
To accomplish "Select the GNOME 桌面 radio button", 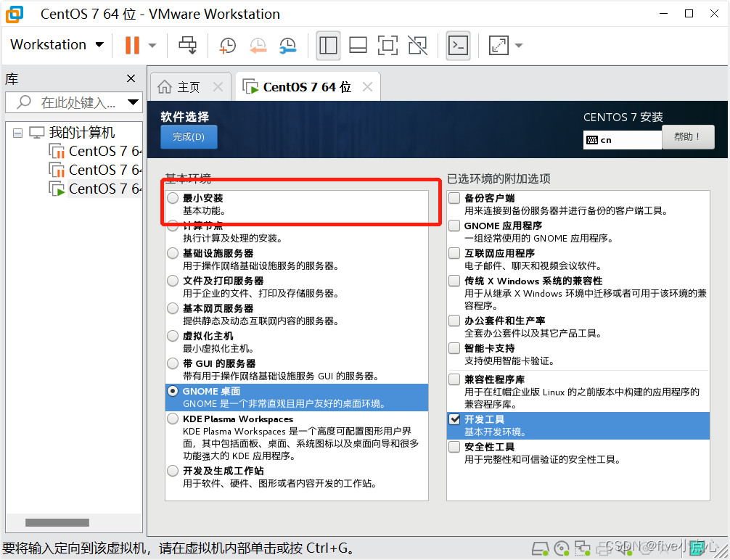I will point(173,391).
